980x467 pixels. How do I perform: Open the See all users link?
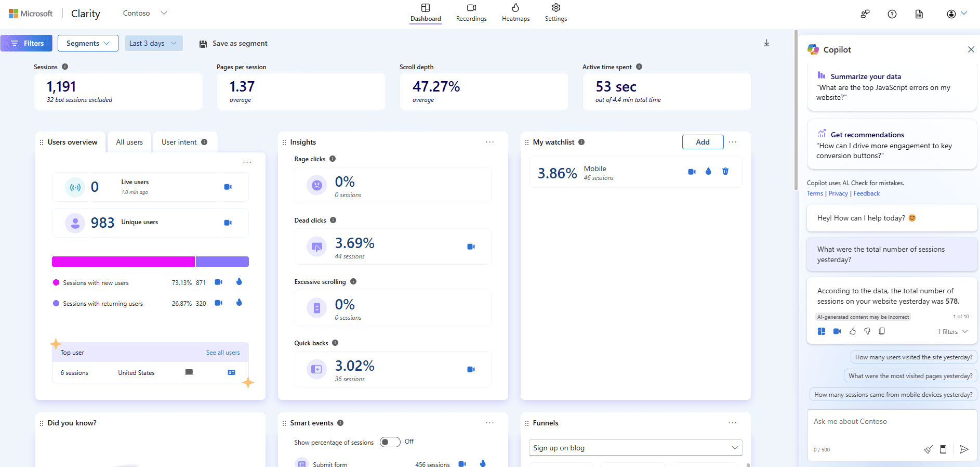223,353
